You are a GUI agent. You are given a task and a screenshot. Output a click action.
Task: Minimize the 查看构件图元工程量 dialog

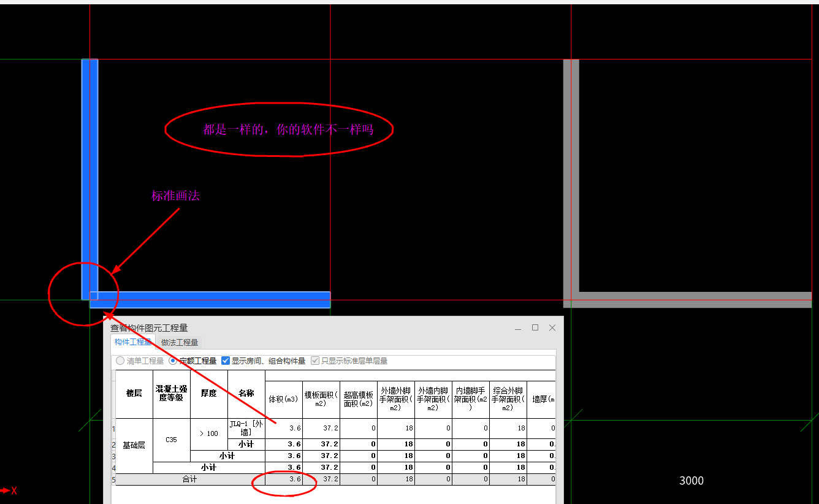pos(519,328)
